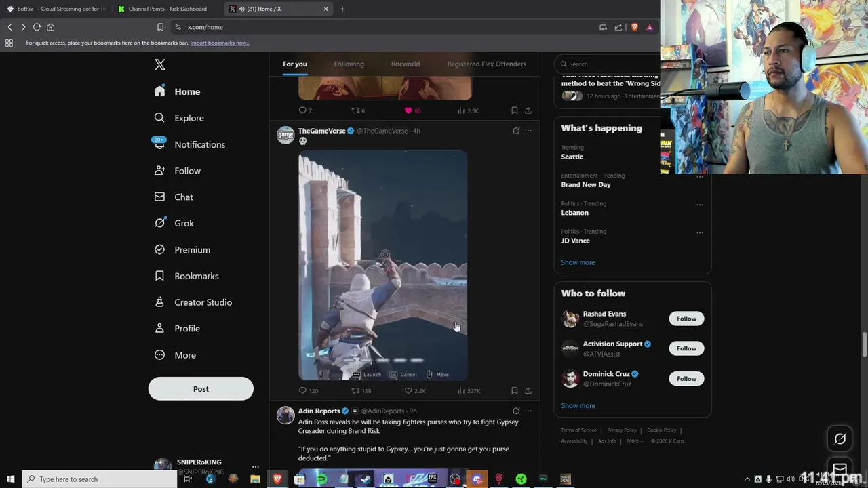Screen dimensions: 868x488
Task: Open options for the JD Vance trend
Action: [x=700, y=232]
